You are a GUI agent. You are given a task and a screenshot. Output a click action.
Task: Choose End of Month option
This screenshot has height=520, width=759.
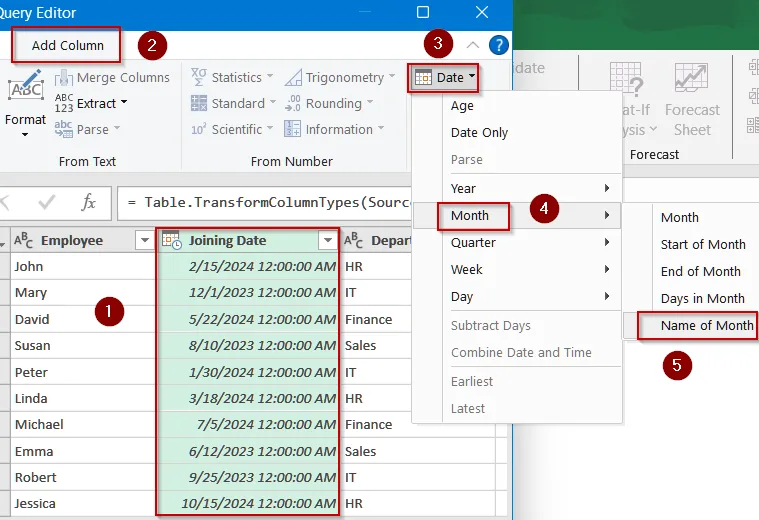click(700, 272)
